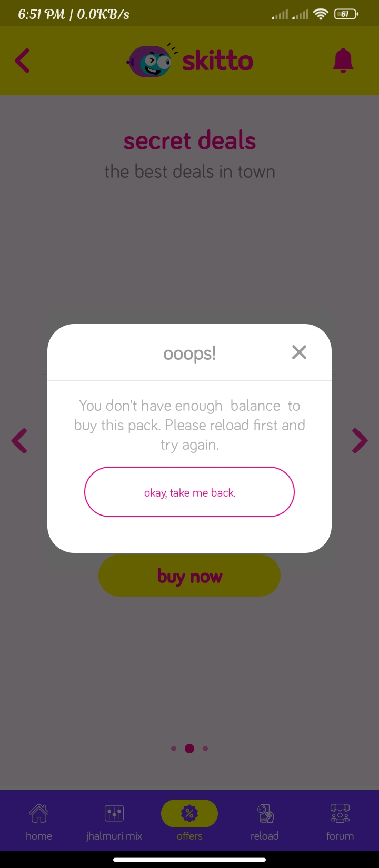Tap okay, take me back button
Image resolution: width=379 pixels, height=868 pixels.
pos(189,492)
